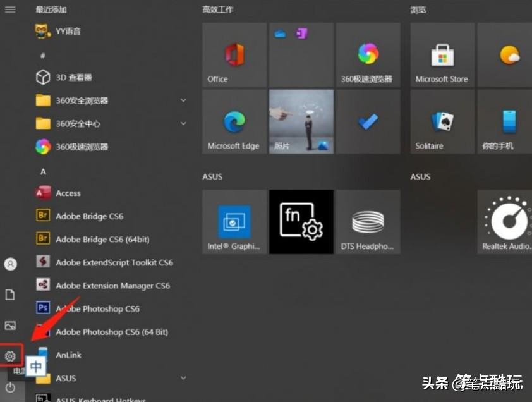Screen dimensions: 532x402
Task: Expand the 360安全中心 group
Action: pyautogui.click(x=183, y=123)
